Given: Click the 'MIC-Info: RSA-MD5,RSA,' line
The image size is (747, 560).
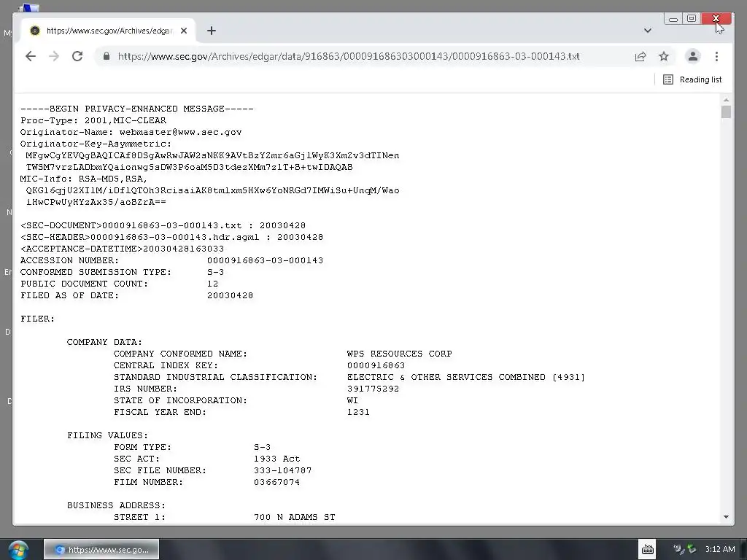Looking at the screenshot, I should (x=84, y=179).
